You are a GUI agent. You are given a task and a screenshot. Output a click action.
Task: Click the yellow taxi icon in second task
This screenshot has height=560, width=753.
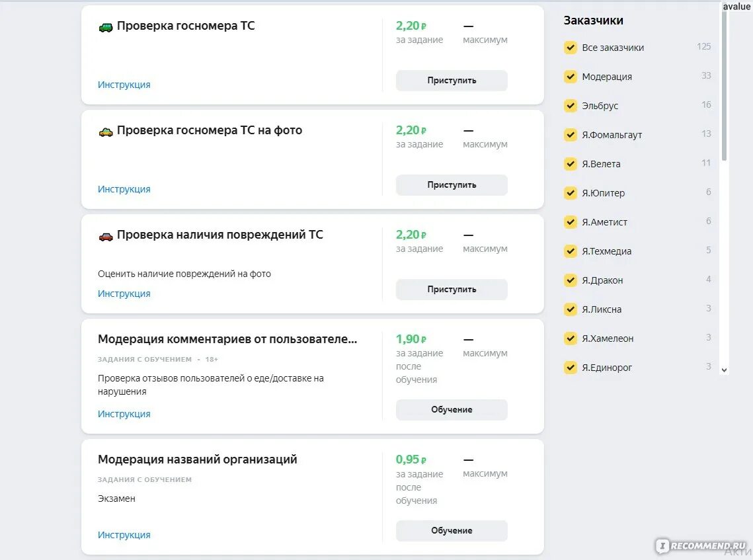(106, 132)
